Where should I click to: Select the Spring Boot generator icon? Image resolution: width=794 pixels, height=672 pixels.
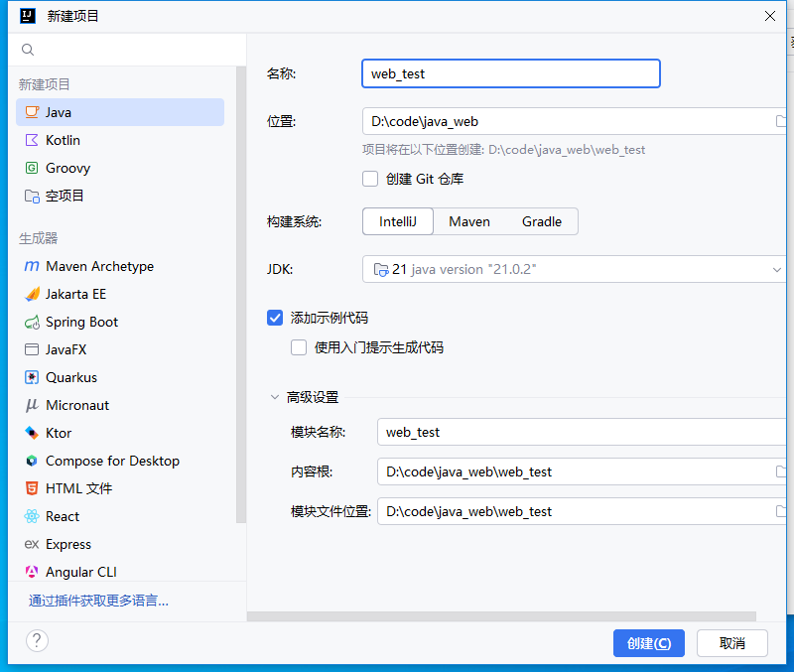pyautogui.click(x=32, y=322)
